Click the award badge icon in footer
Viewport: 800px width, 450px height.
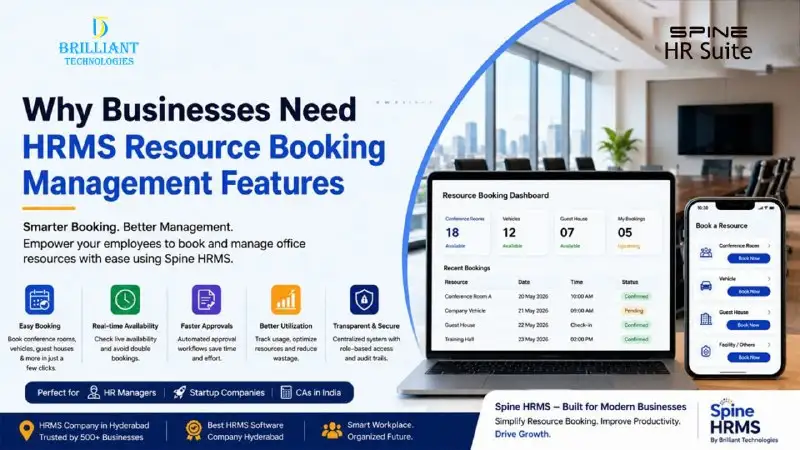click(x=194, y=431)
